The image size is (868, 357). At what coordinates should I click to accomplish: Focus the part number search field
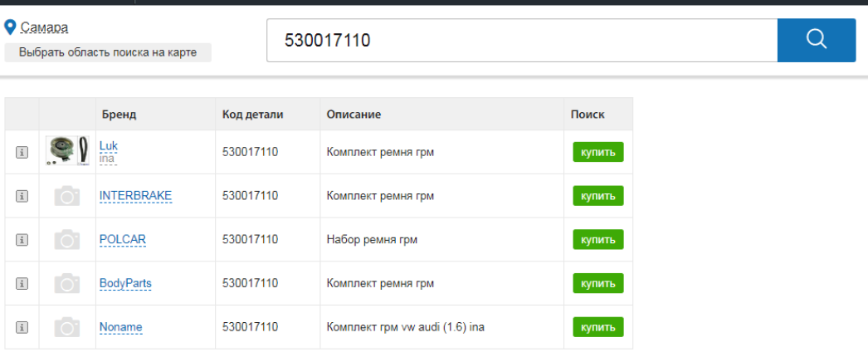522,41
